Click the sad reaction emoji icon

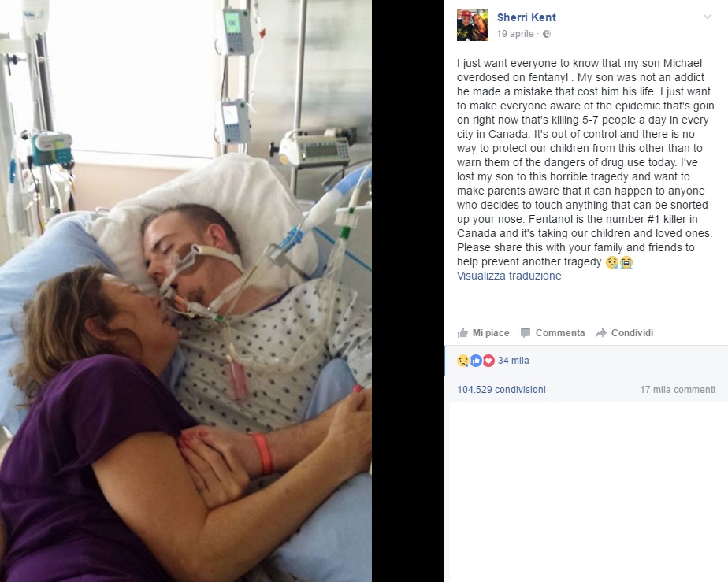463,361
